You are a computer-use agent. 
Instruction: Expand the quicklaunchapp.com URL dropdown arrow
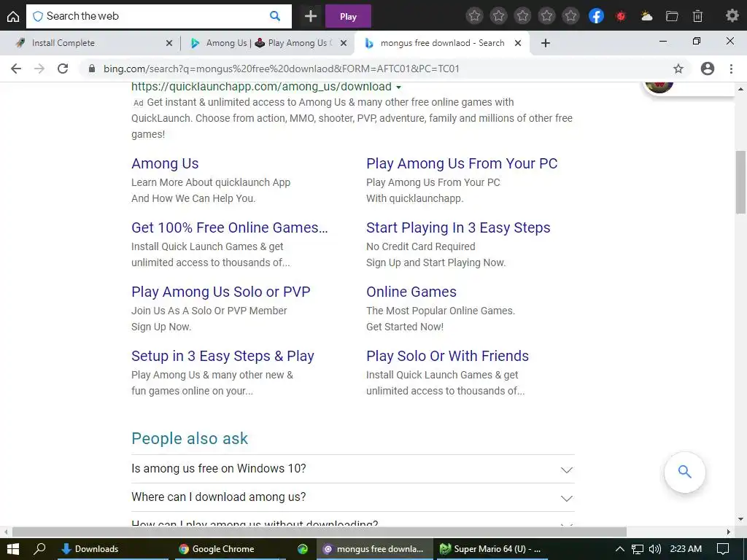tap(399, 87)
